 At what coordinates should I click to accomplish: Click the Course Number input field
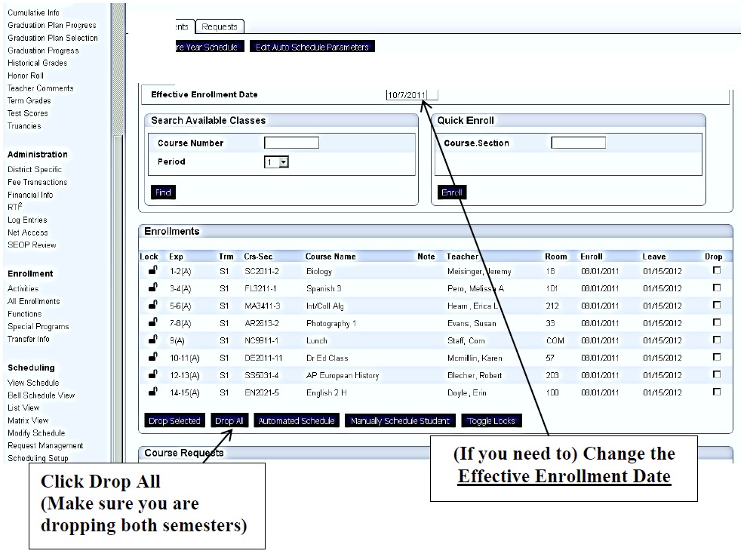[291, 143]
